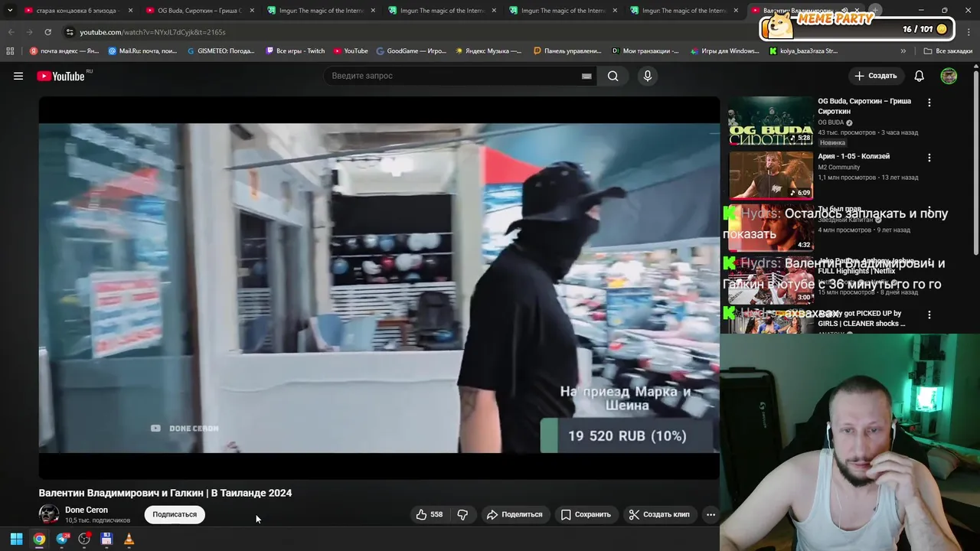
Task: Expand the hidden bookmarks chevron
Action: (903, 51)
